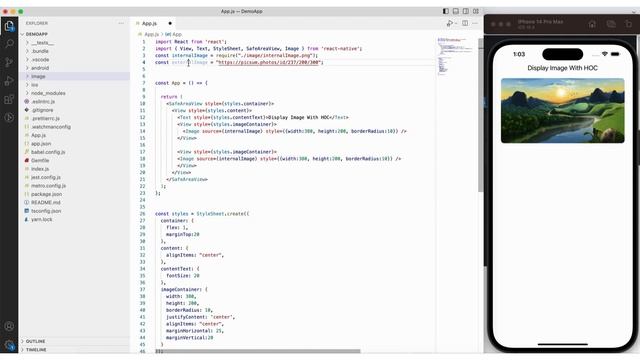The image size is (640, 360).
Task: Expand the node_modules folder
Action: [48, 93]
